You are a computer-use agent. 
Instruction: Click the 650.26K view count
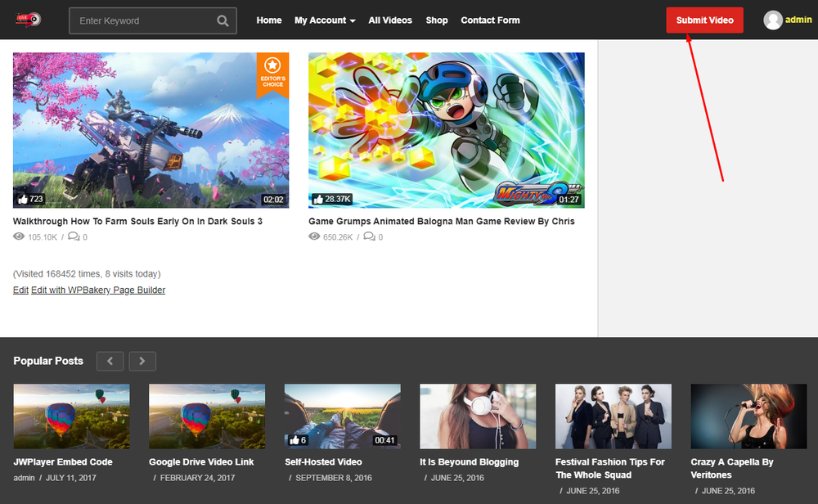click(x=338, y=237)
